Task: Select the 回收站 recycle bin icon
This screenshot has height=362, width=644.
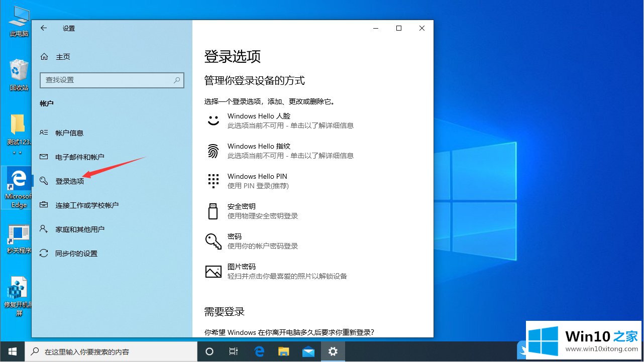Action: click(19, 75)
